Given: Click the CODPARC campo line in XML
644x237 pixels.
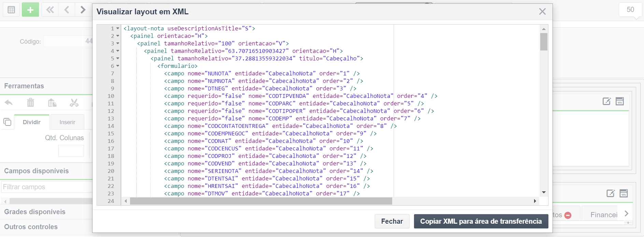Looking at the screenshot, I should point(294,103).
